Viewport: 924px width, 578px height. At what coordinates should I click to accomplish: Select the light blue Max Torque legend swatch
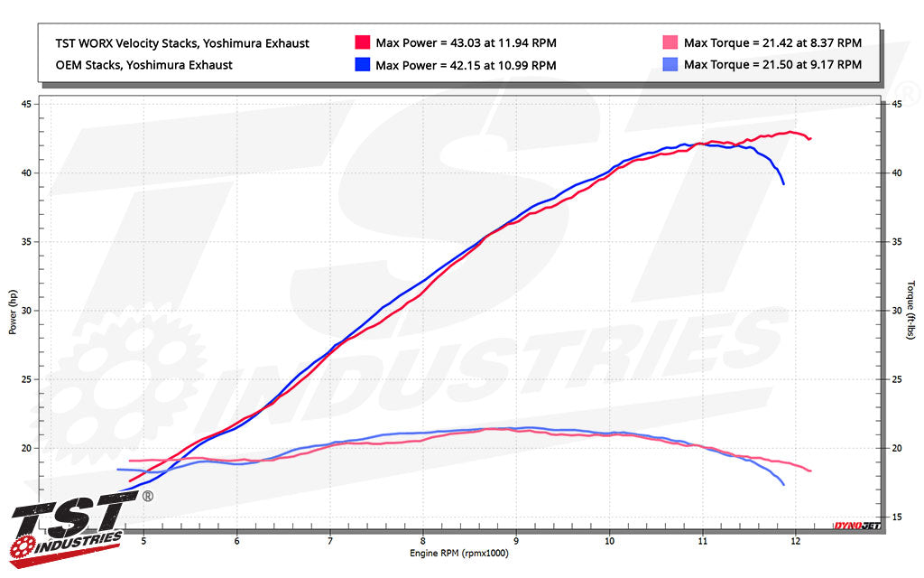[670, 65]
